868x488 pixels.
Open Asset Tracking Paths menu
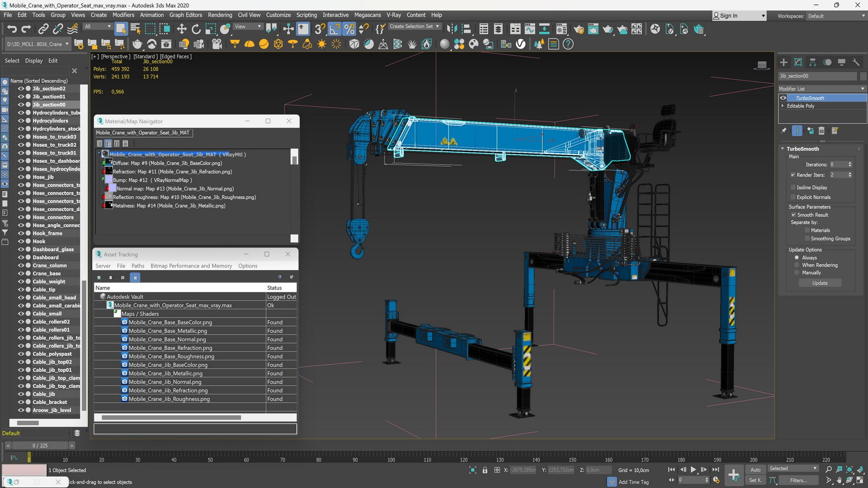pyautogui.click(x=138, y=266)
